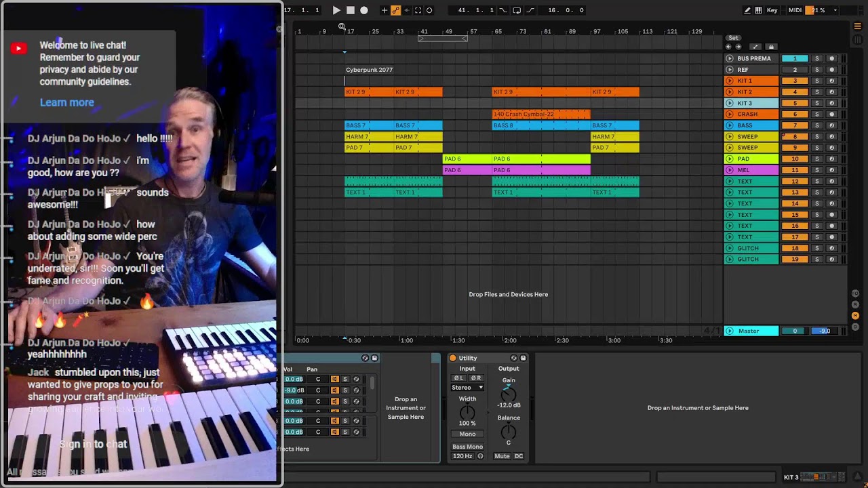This screenshot has width=868, height=488.
Task: Click the 2:00 time ruler marker
Action: pos(510,340)
